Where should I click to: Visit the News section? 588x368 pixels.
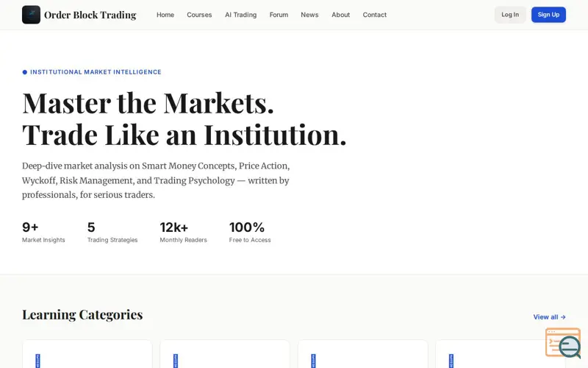click(309, 15)
